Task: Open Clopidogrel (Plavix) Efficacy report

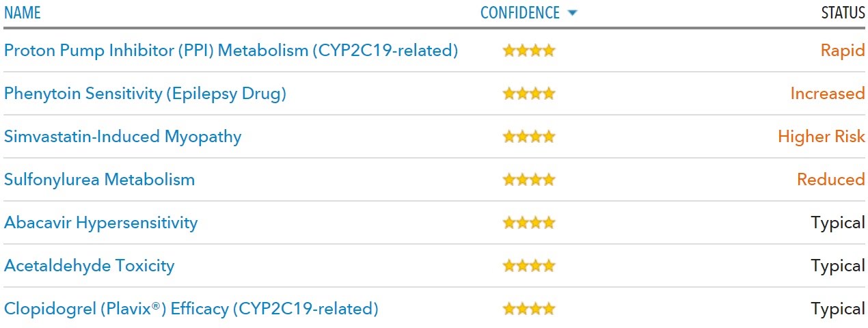Action: (x=191, y=309)
